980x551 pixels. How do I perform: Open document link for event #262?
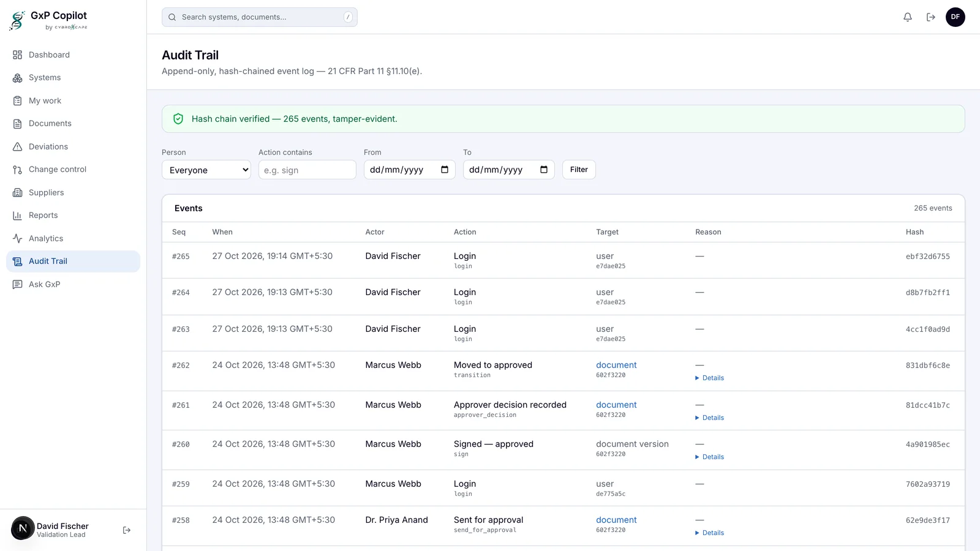coord(616,365)
